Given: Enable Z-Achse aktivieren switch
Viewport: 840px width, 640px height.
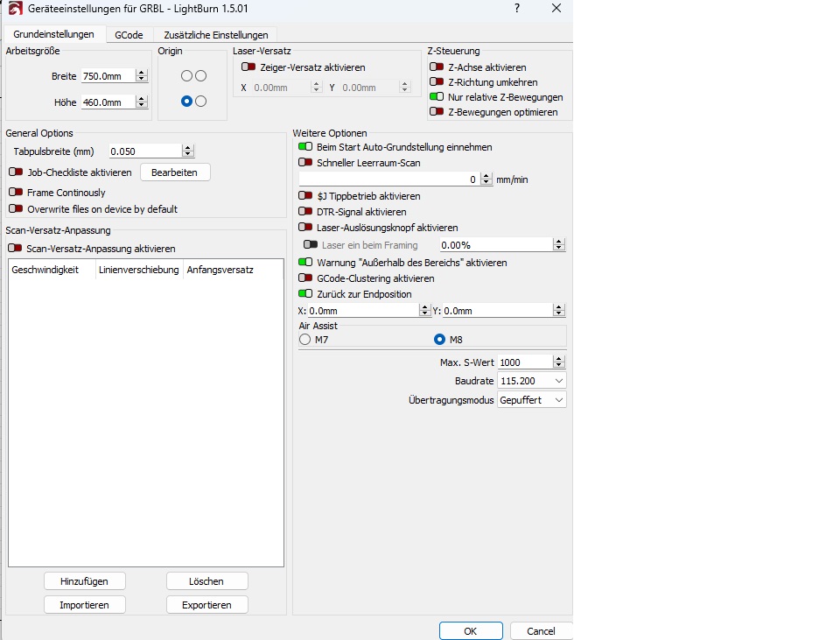Looking at the screenshot, I should click(437, 67).
